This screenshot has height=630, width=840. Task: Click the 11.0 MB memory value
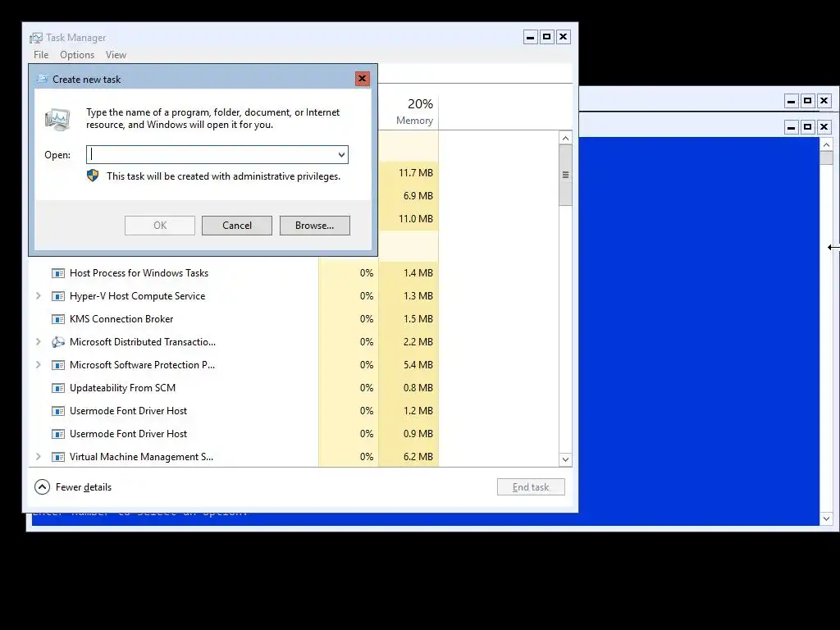tap(415, 219)
